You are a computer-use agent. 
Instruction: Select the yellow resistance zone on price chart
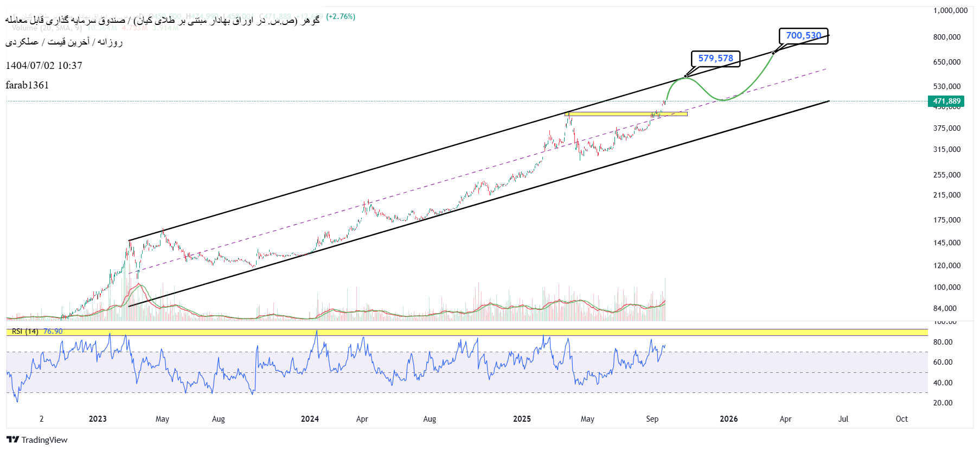point(626,114)
